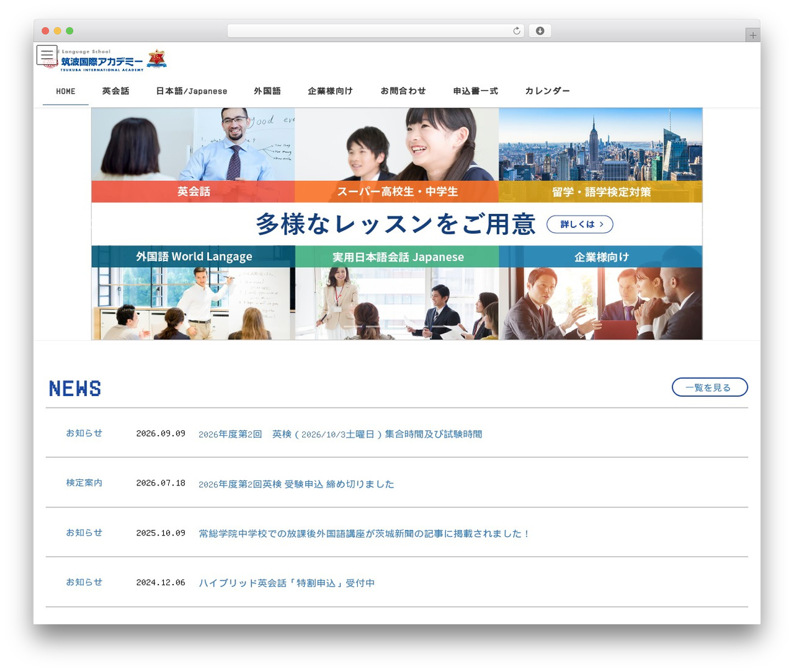Click the date text 2024.12.06

[x=161, y=583]
